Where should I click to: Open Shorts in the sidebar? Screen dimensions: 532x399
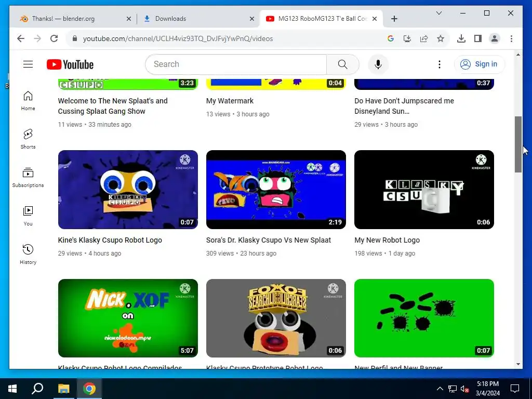[28, 139]
